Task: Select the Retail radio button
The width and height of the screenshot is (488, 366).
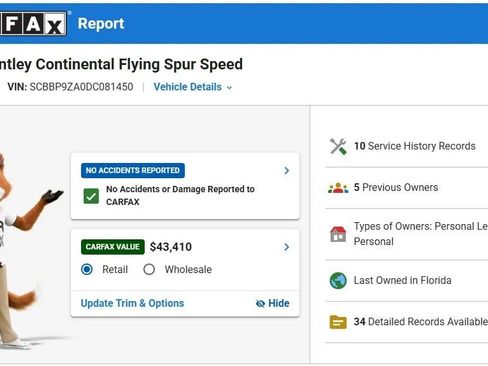Action: click(87, 269)
